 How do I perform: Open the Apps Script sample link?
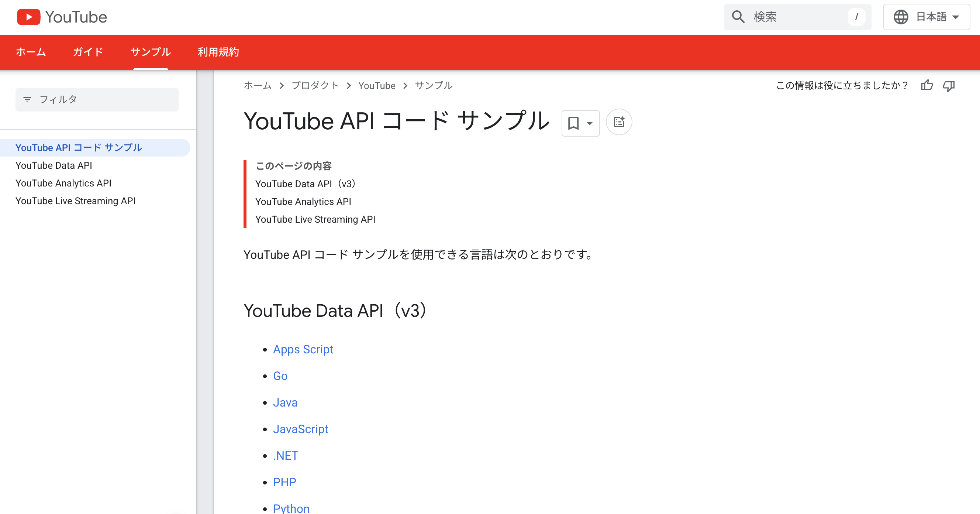point(303,349)
